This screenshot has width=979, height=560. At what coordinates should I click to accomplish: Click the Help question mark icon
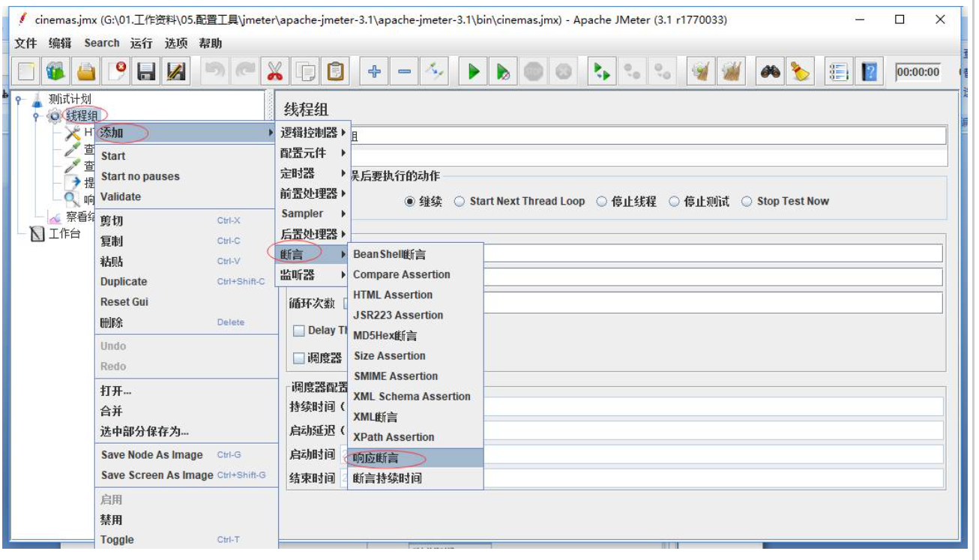(870, 72)
